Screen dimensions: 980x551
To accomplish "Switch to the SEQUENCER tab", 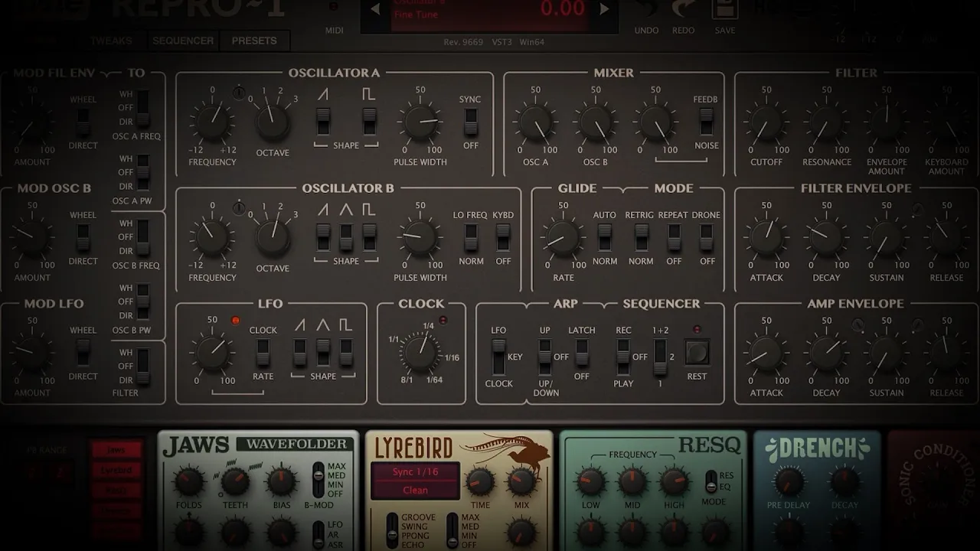I will coord(183,41).
